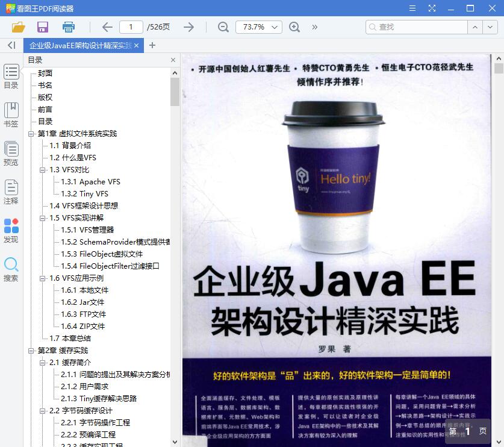The height and width of the screenshot is (447, 504).
Task: Add a new tab with plus
Action: [x=152, y=45]
